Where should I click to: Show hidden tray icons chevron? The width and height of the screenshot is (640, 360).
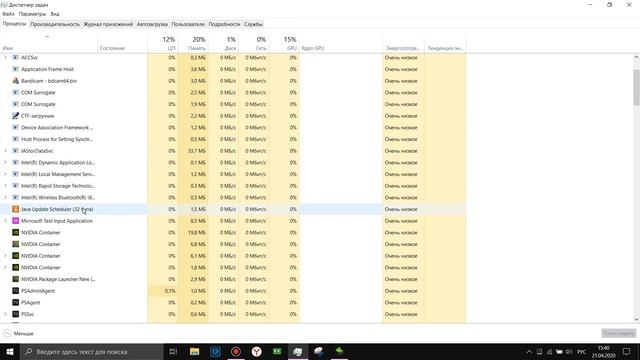(x=529, y=352)
